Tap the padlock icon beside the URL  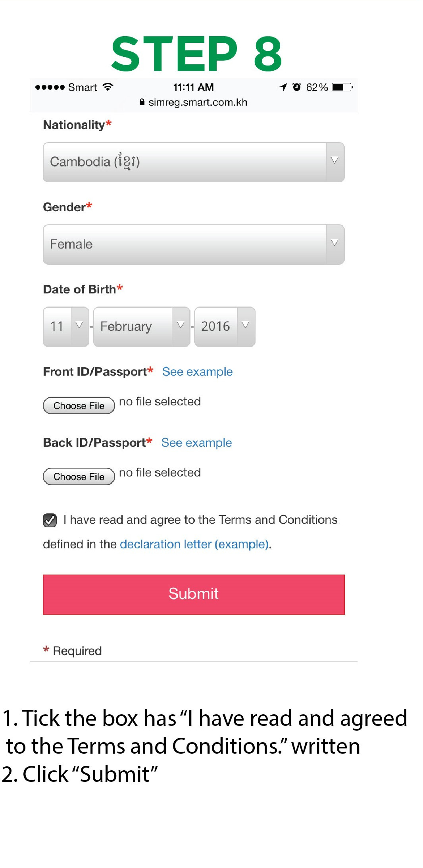pos(142,102)
